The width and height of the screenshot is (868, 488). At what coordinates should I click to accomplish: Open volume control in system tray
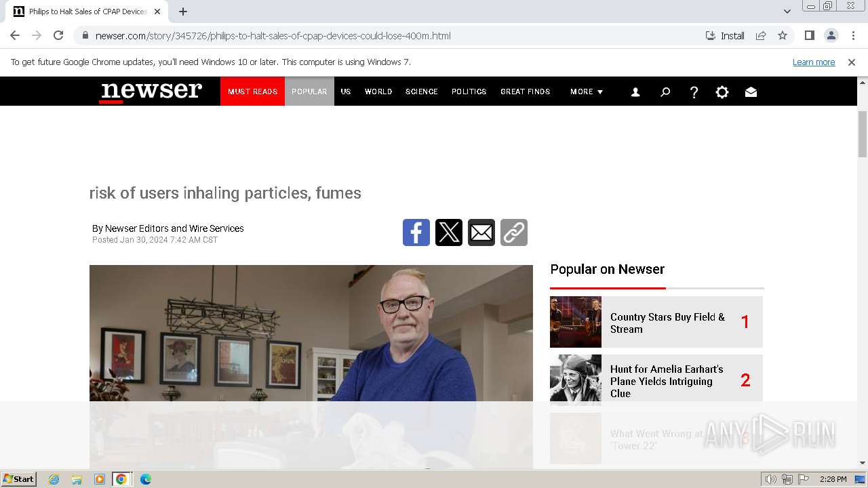[x=771, y=479]
